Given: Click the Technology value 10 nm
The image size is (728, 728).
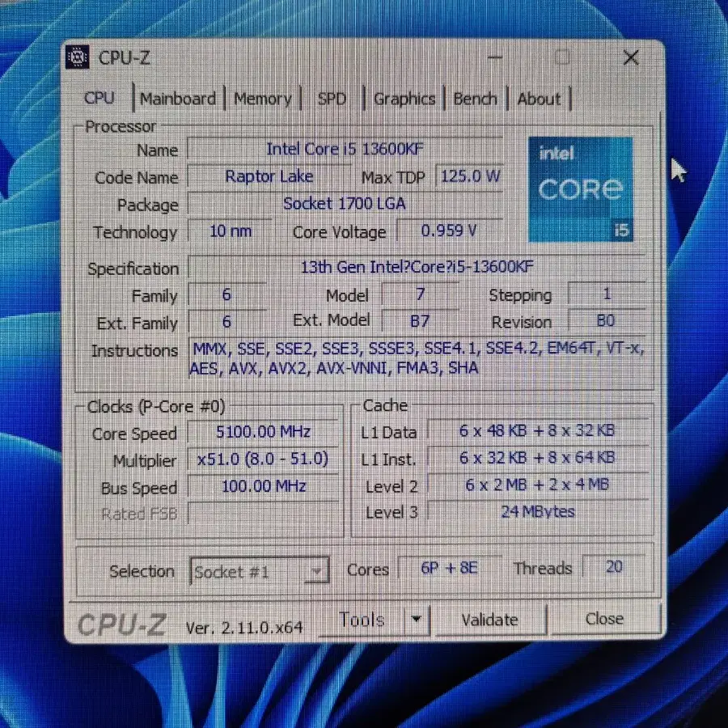Looking at the screenshot, I should point(231,231).
